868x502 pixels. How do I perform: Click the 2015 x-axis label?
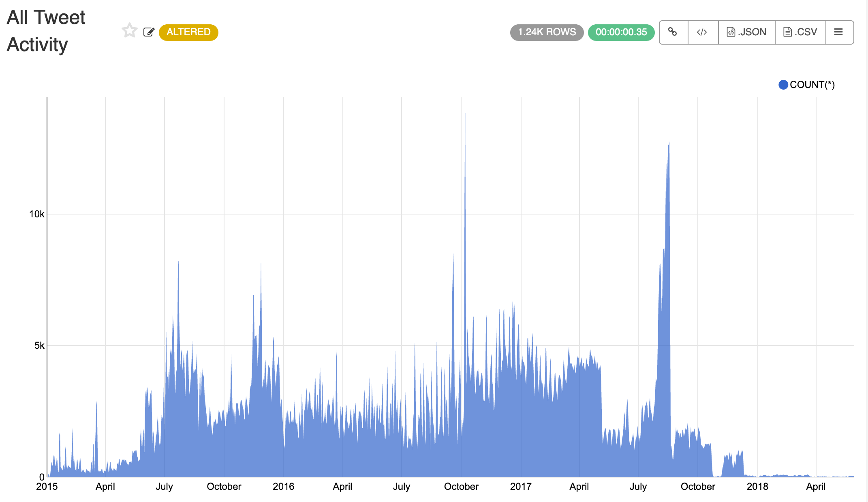(x=47, y=487)
